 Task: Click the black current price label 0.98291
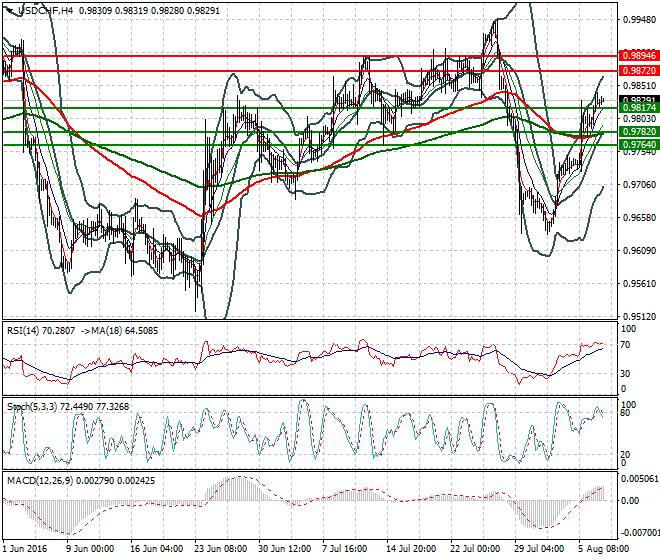pos(639,100)
